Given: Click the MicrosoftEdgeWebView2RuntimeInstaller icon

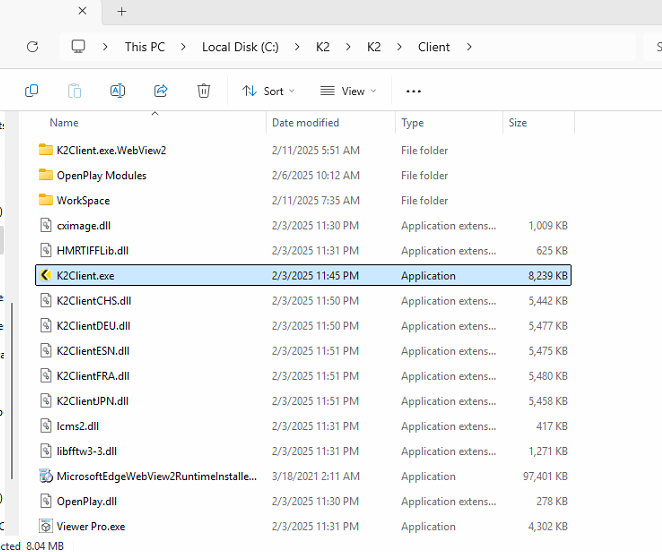Looking at the screenshot, I should pos(46,476).
